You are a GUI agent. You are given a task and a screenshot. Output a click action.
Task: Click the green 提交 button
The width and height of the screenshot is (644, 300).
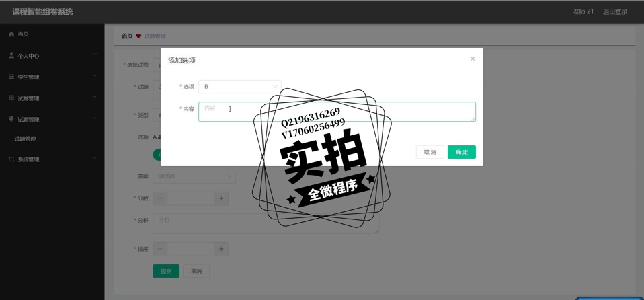pyautogui.click(x=166, y=271)
